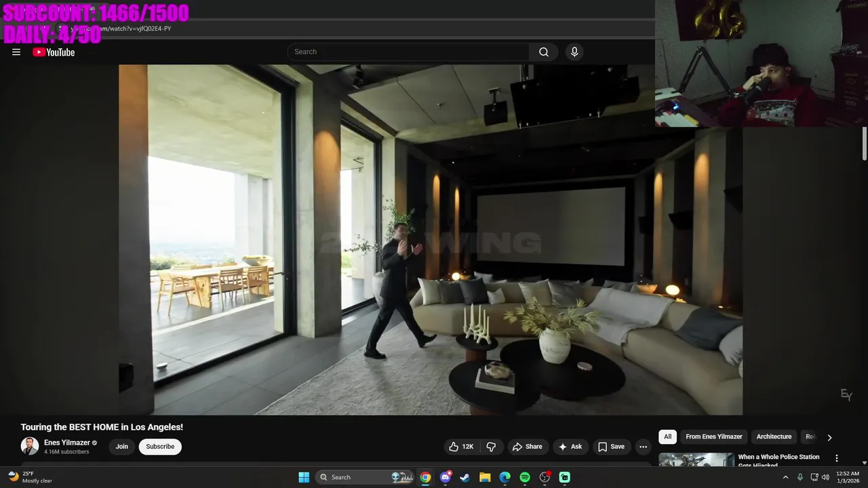This screenshot has width=868, height=488.
Task: Open the clock showing 12:52 AM
Action: pos(848,477)
